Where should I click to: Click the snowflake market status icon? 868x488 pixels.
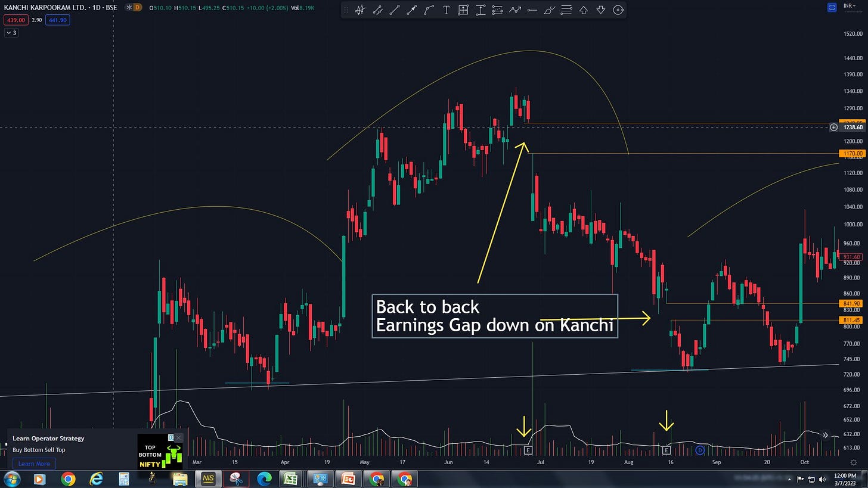[128, 7]
